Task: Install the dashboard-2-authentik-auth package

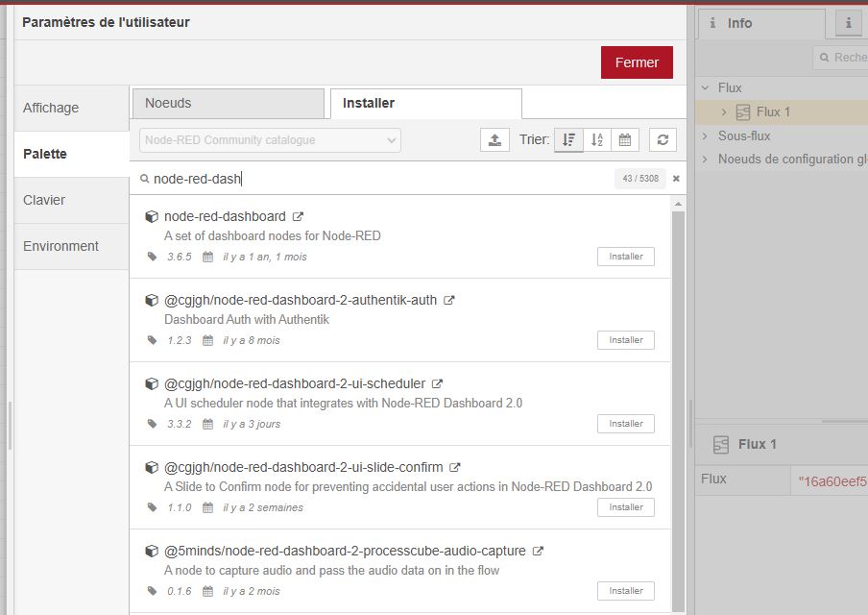Action: click(625, 340)
